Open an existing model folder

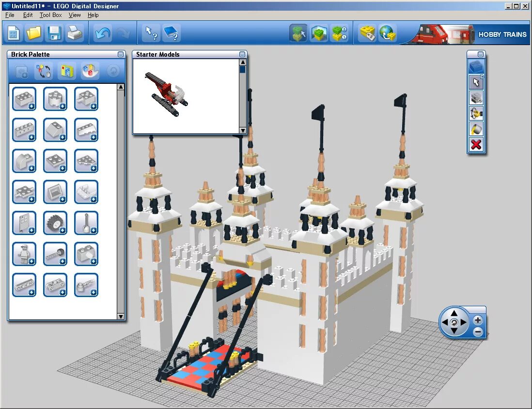coord(33,33)
